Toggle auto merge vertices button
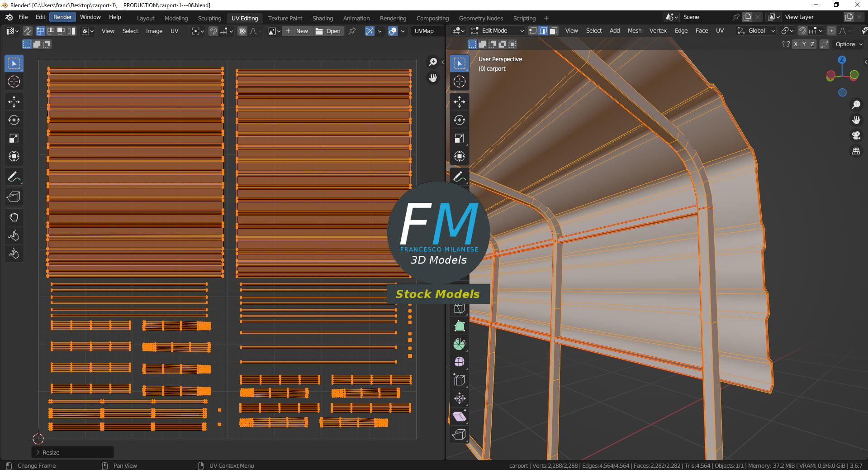 pos(825,44)
